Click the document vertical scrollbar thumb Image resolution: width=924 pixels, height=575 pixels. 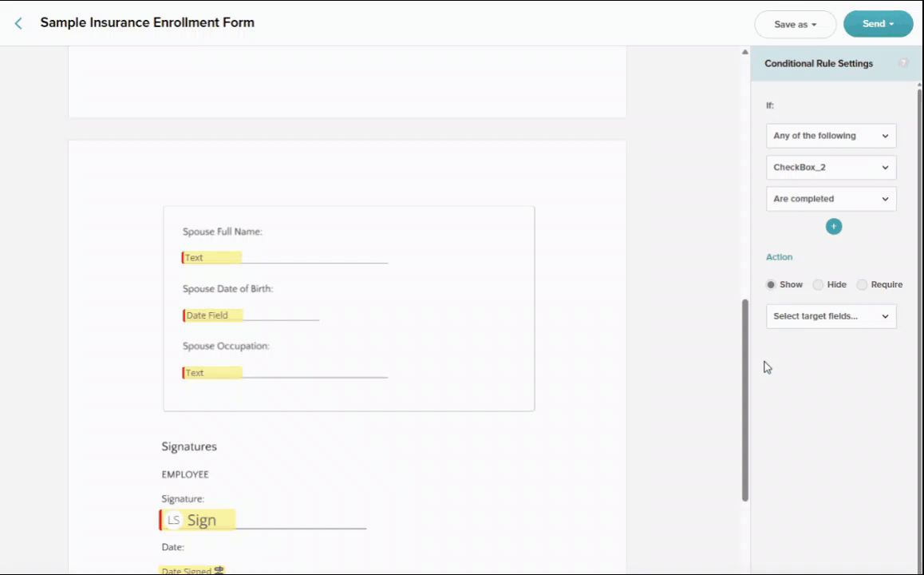(744, 400)
